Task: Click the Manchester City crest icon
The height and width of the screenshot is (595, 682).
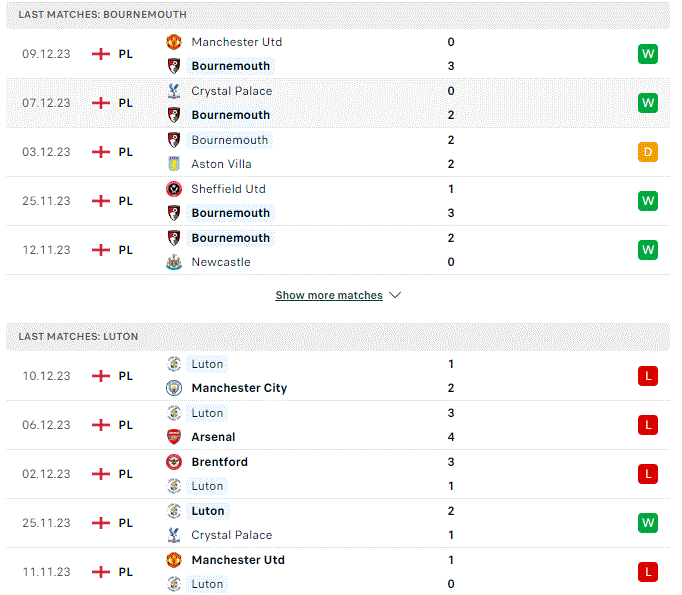Action: (x=174, y=388)
